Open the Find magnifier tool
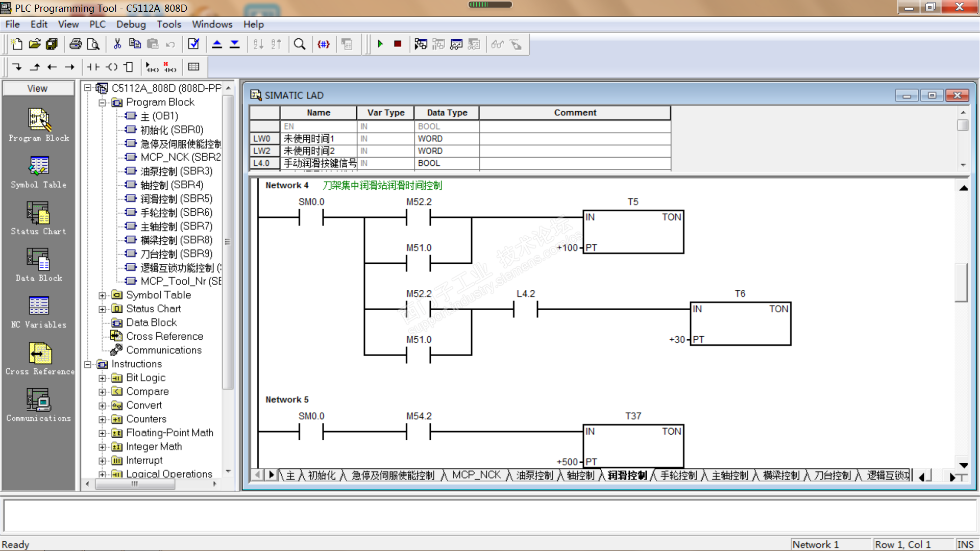 click(300, 44)
